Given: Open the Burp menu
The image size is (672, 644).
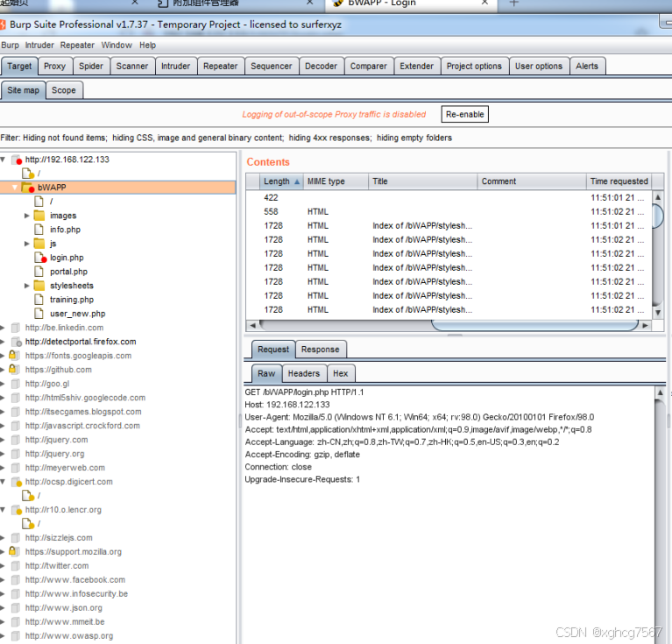Looking at the screenshot, I should click(x=10, y=45).
